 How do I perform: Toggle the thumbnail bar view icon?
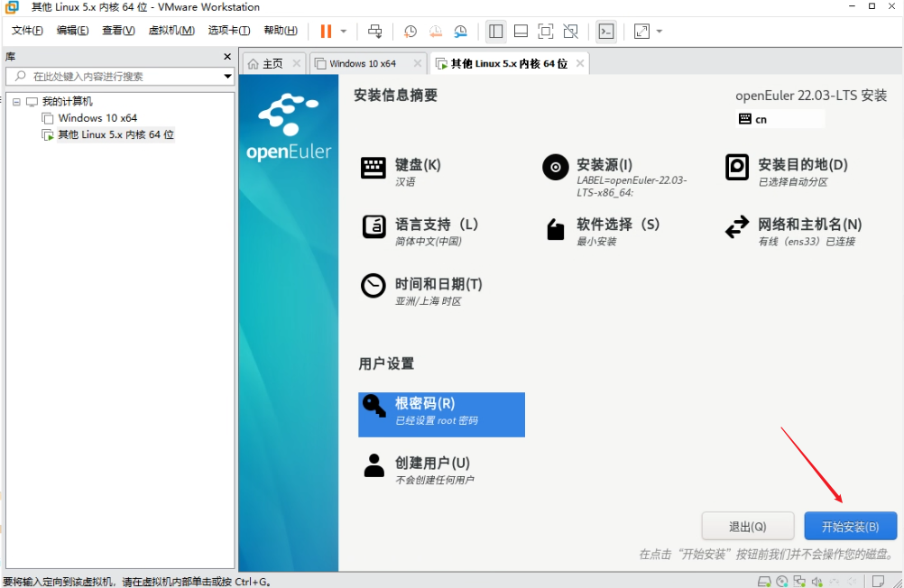(x=521, y=32)
